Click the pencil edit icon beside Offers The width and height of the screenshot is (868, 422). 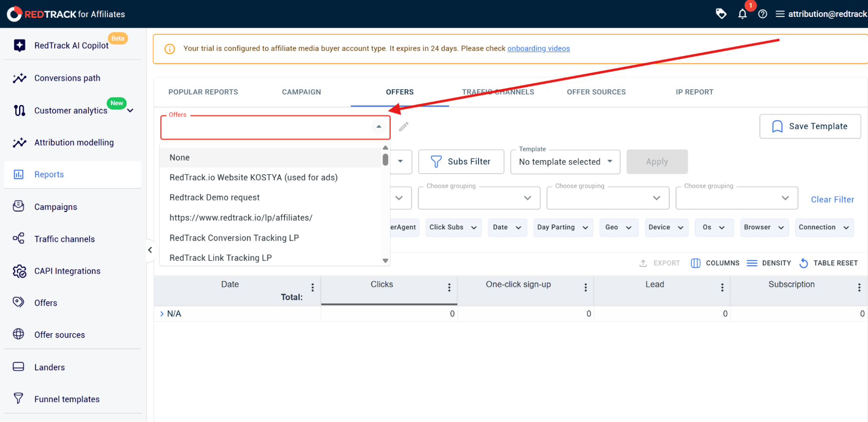404,127
